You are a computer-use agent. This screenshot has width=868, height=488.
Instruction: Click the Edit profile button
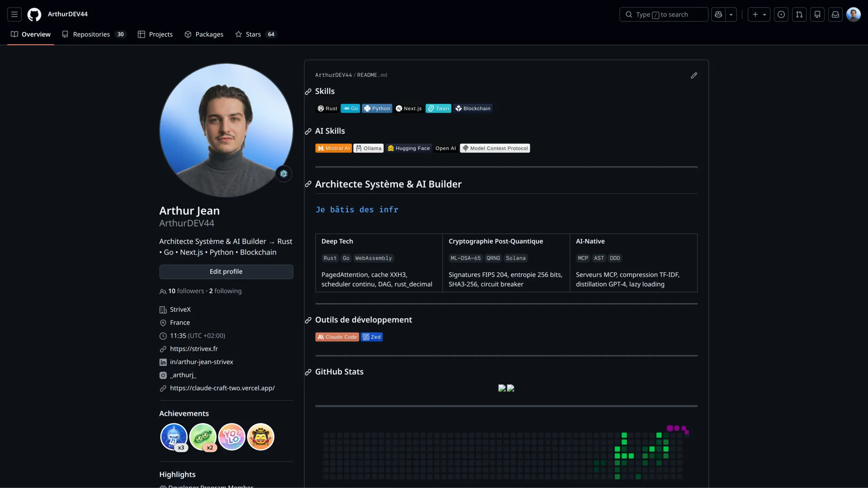click(x=226, y=272)
